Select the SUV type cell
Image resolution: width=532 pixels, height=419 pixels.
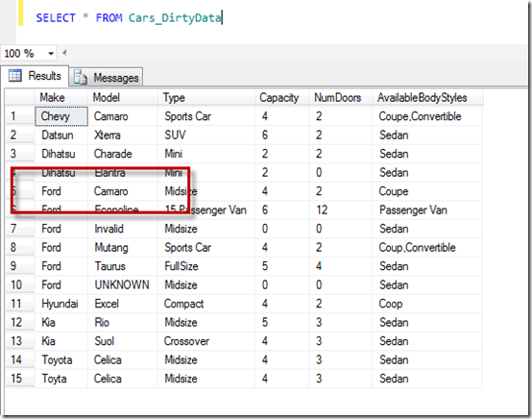pos(206,136)
